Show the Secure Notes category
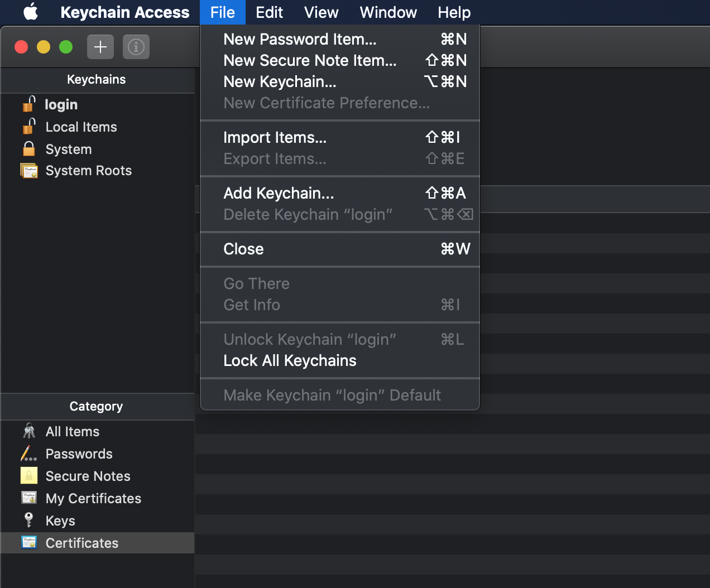The image size is (710, 588). point(98,476)
